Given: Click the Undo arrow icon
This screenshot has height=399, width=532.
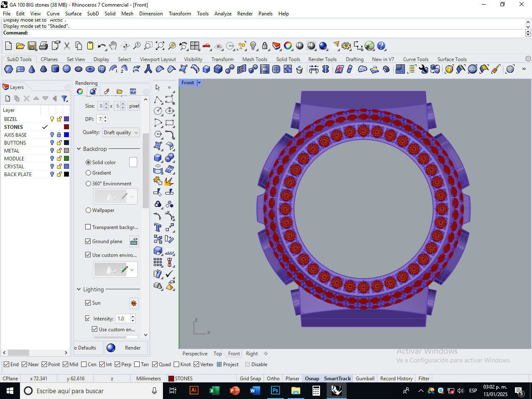Looking at the screenshot, I should tap(102, 46).
